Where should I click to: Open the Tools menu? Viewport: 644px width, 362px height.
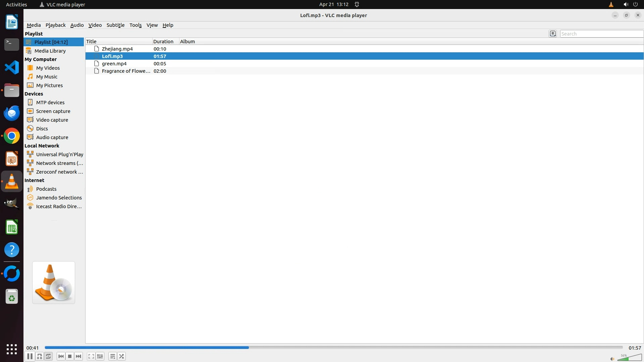point(136,25)
